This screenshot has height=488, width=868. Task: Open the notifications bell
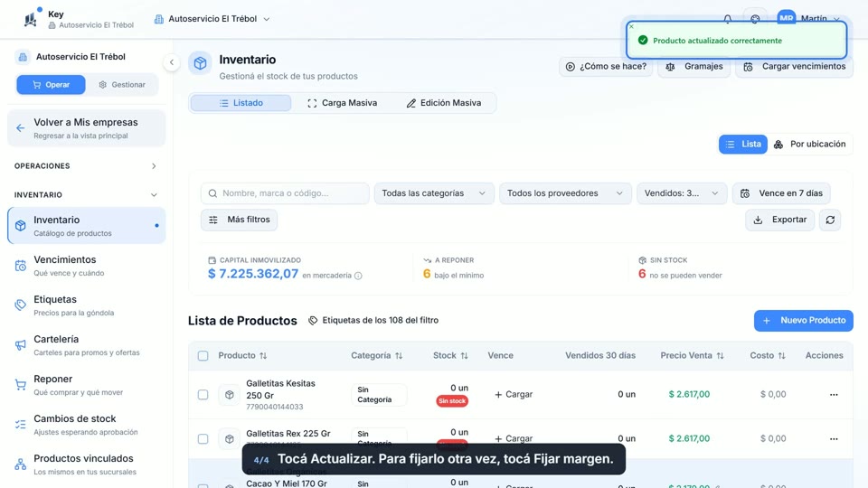click(x=727, y=19)
